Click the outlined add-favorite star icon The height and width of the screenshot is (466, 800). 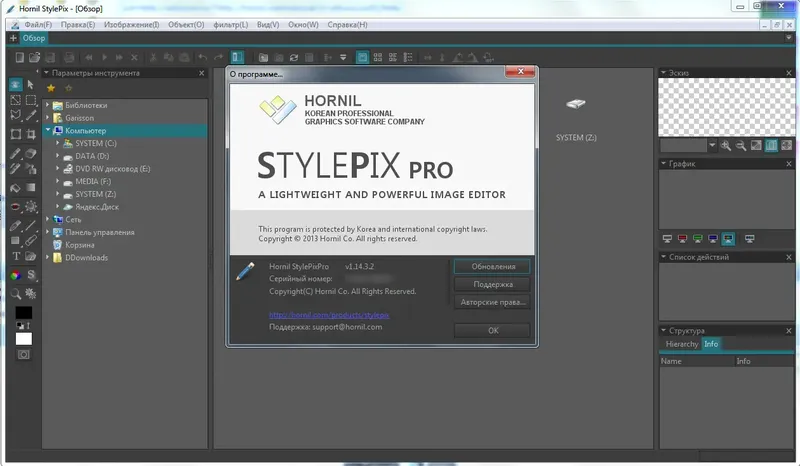(69, 88)
